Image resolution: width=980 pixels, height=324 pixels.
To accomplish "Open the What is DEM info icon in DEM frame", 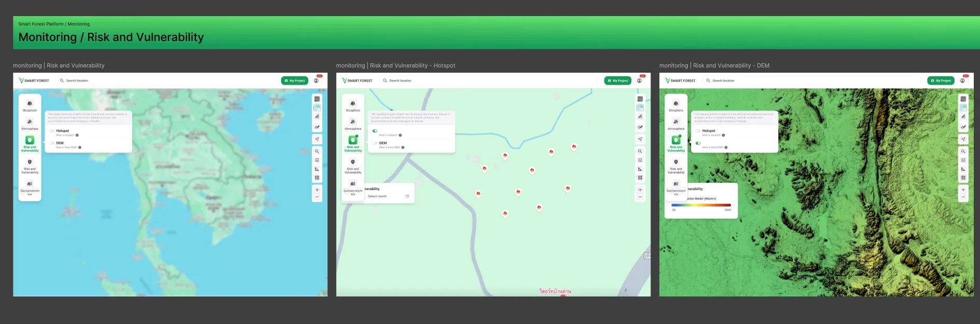I will 726,147.
